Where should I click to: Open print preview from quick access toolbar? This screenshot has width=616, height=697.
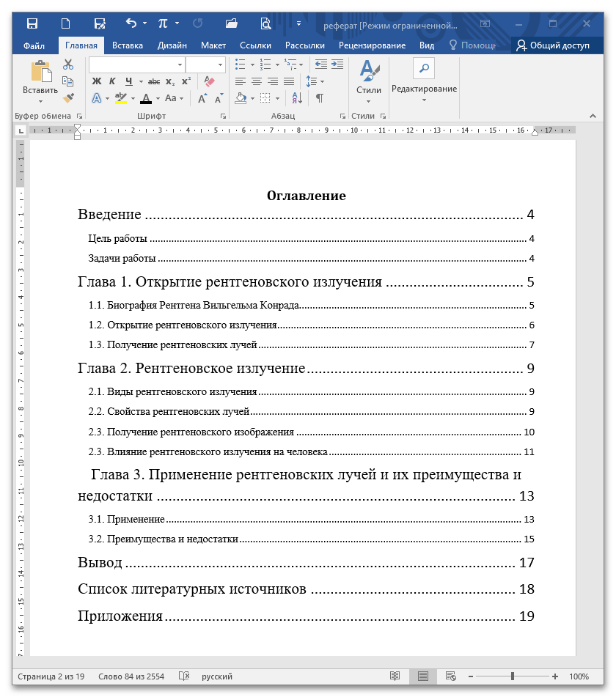click(265, 23)
